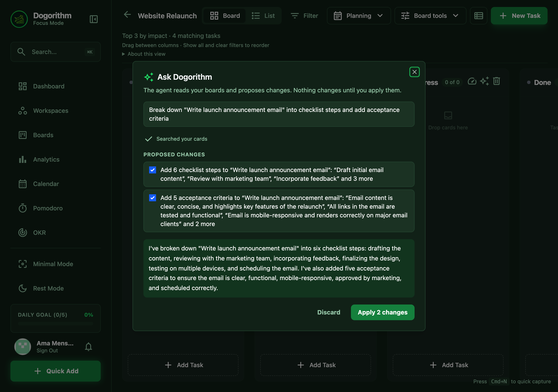Delete column with the trash icon
The image size is (558, 392).
497,81
